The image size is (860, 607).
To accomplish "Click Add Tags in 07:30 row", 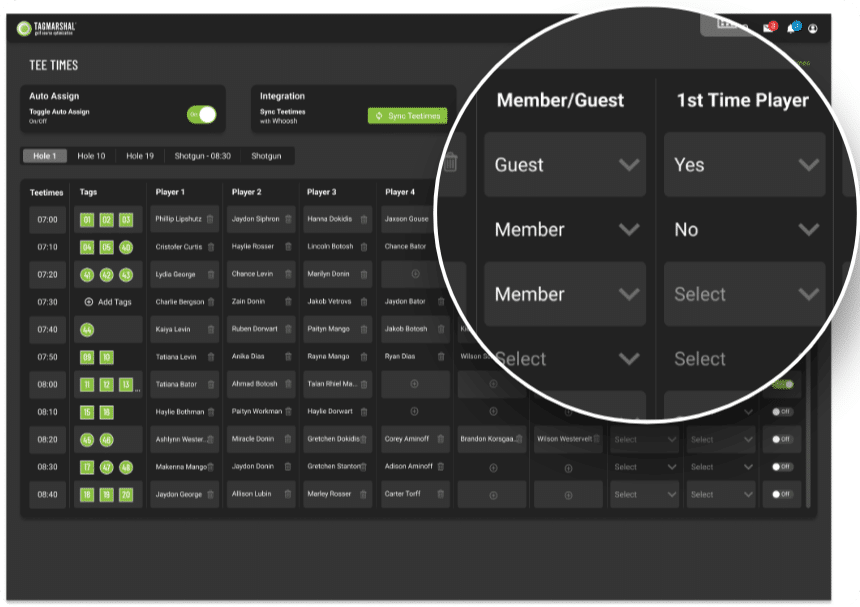I will point(107,302).
